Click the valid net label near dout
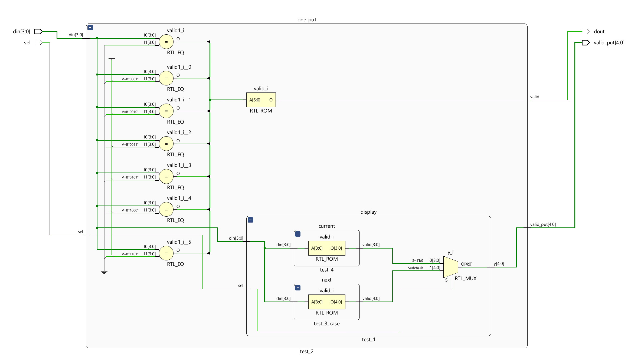628x364 pixels. click(535, 97)
